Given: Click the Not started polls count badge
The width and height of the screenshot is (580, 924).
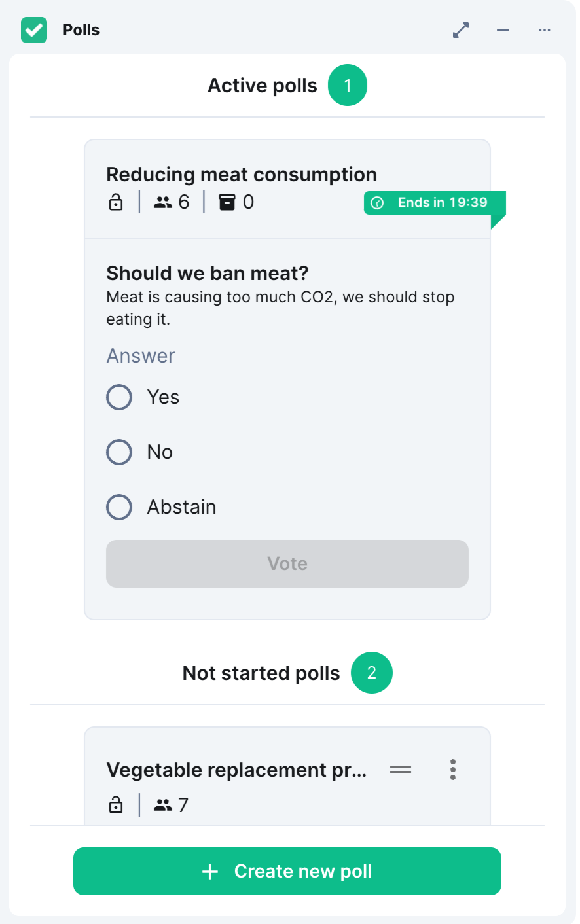Looking at the screenshot, I should pos(372,673).
